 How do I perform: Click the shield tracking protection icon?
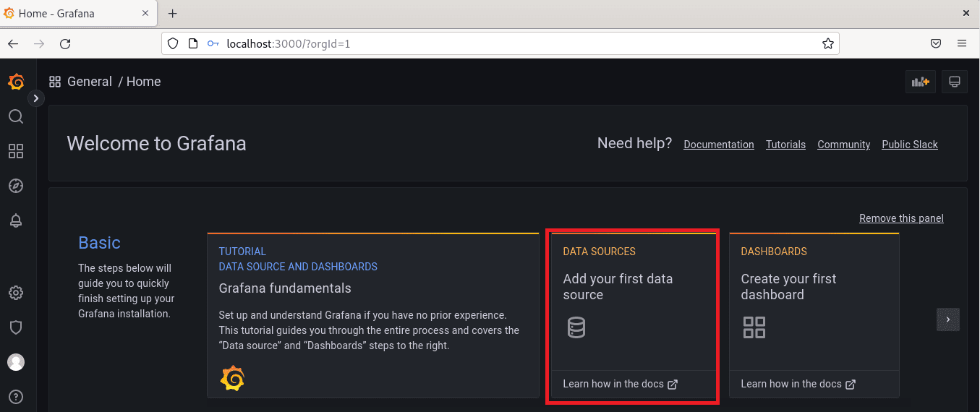click(x=173, y=43)
